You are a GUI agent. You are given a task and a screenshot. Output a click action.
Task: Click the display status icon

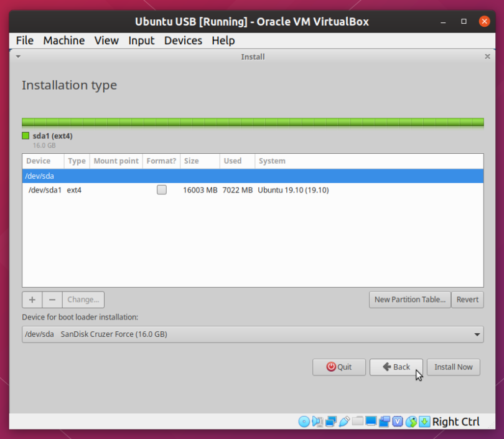coord(371,422)
